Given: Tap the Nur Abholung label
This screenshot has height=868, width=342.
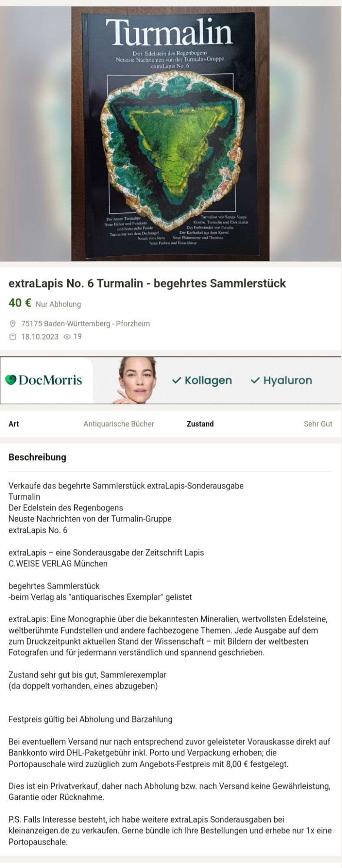Looking at the screenshot, I should [x=58, y=304].
